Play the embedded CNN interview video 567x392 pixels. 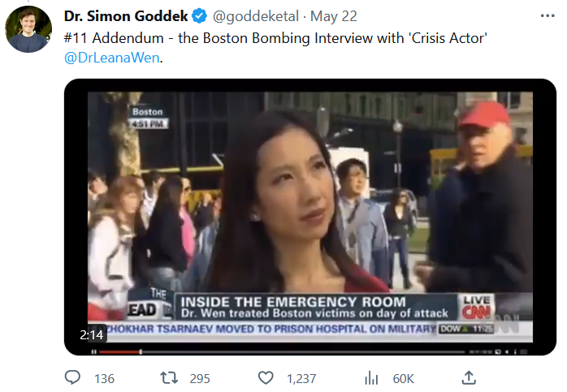(x=309, y=217)
